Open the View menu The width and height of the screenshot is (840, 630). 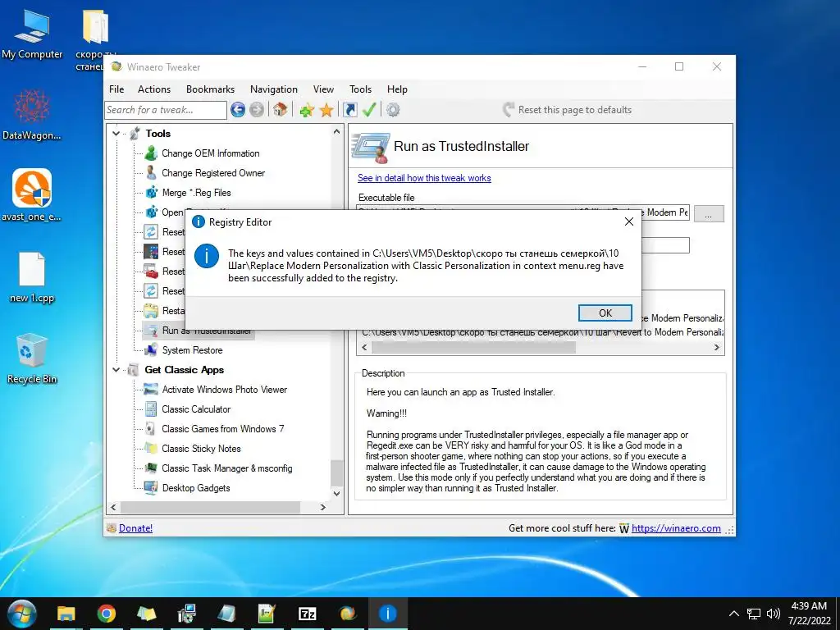tap(323, 89)
